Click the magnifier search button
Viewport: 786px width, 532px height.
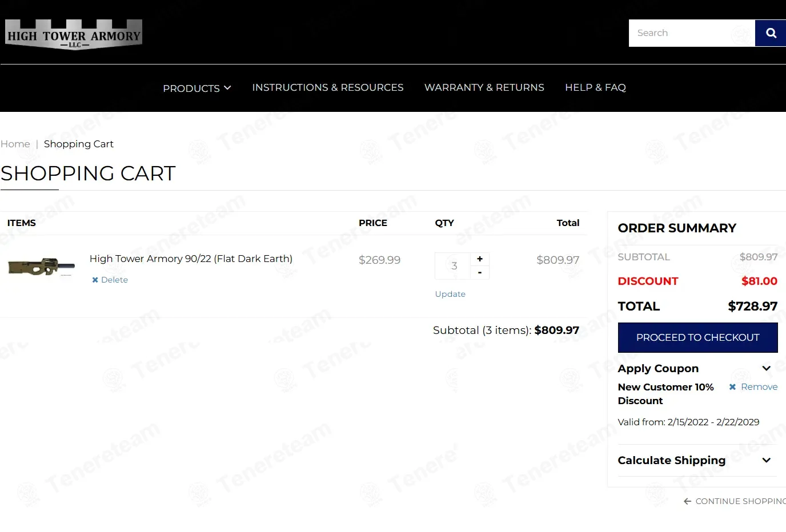point(770,33)
